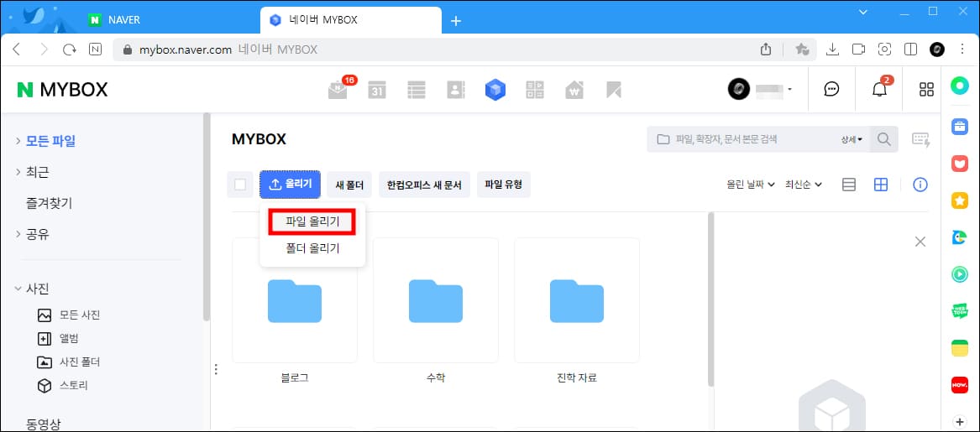Open the keyboard shortcut icon beside search
Screen dimensions: 980x432
tap(920, 139)
